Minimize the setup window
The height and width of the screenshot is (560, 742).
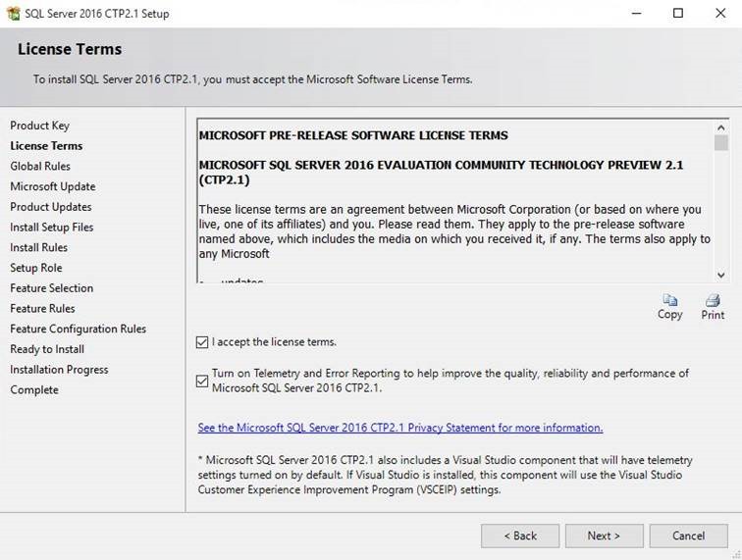637,14
